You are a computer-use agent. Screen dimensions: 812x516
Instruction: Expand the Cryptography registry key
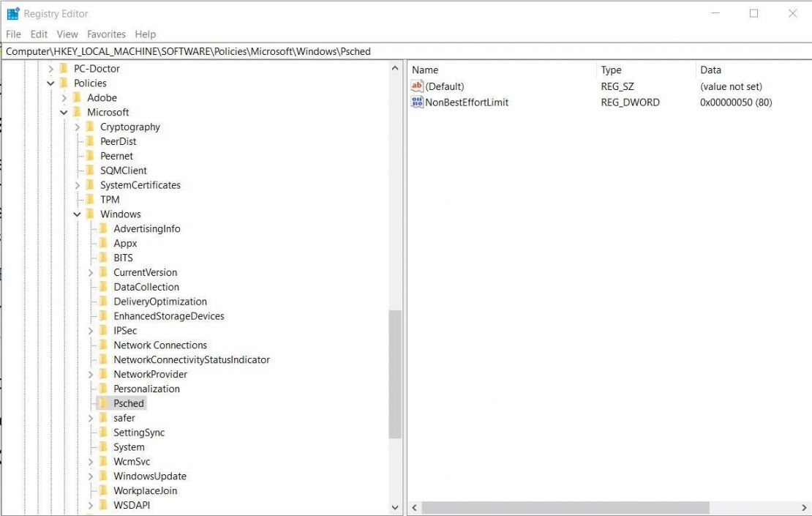77,127
